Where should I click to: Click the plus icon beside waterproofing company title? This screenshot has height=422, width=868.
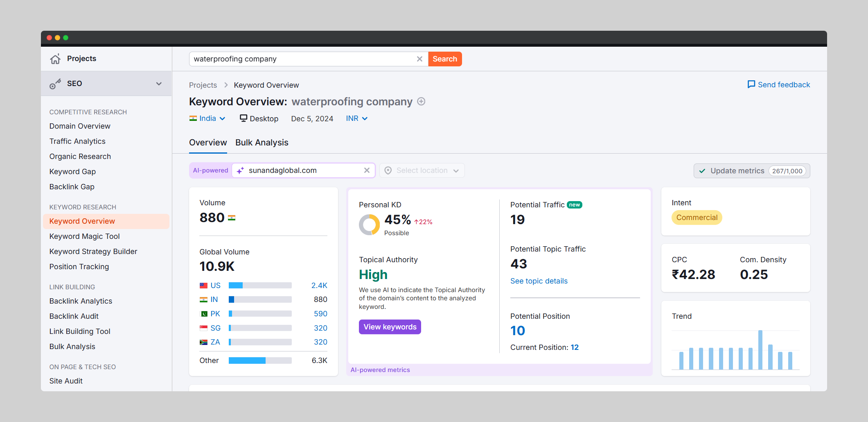coord(421,102)
